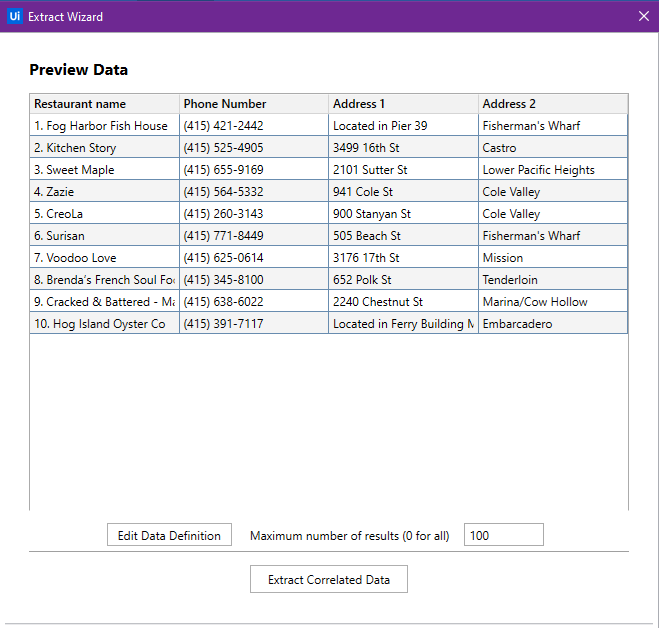Click Fisherman's Wharf in Surisan row

553,235
